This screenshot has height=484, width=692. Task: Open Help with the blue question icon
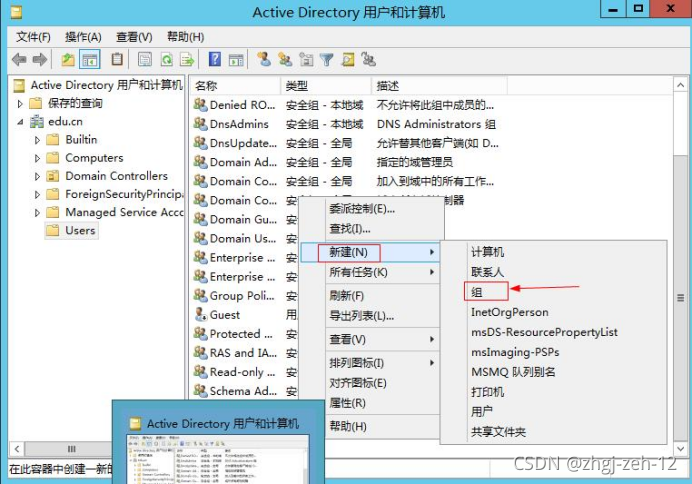(x=215, y=59)
